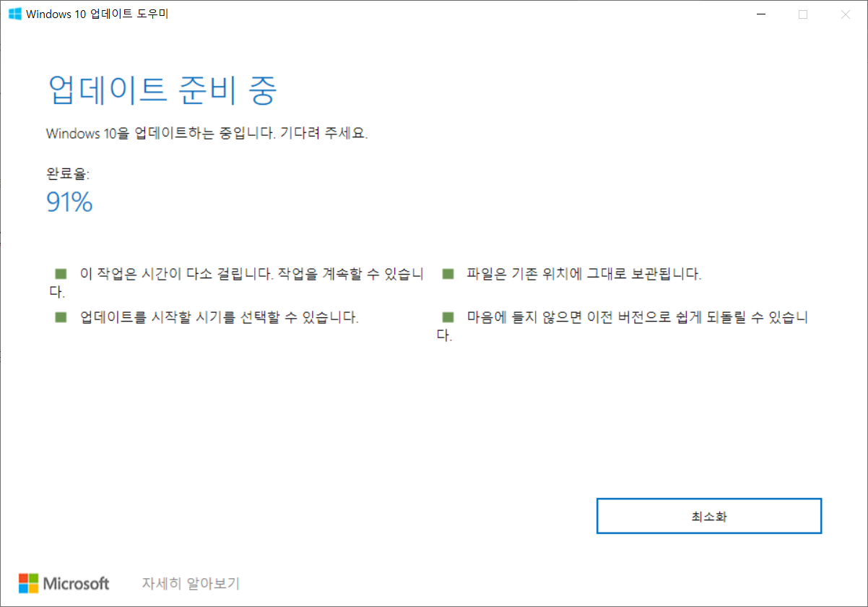The width and height of the screenshot is (868, 607).
Task: Click the Microsoft logo in footer
Action: point(64,583)
